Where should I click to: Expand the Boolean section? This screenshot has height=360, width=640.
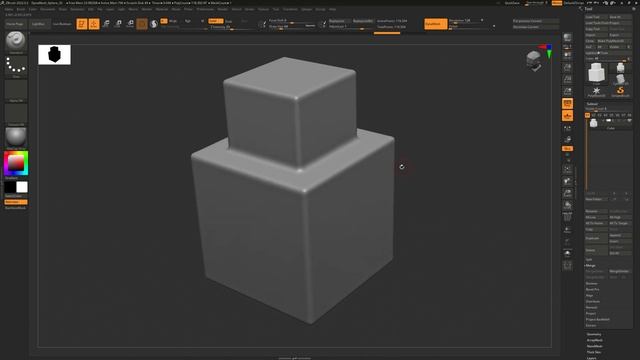pyautogui.click(x=591, y=284)
